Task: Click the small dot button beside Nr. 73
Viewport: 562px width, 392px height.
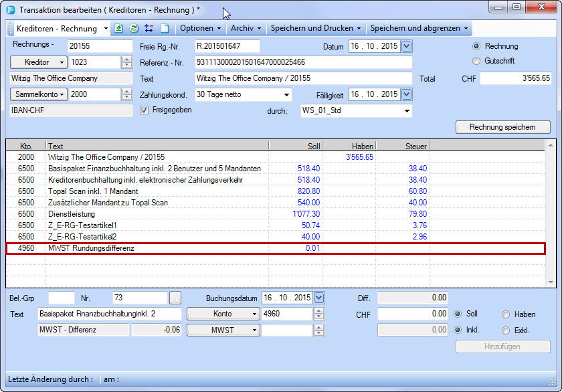Action: tap(175, 298)
